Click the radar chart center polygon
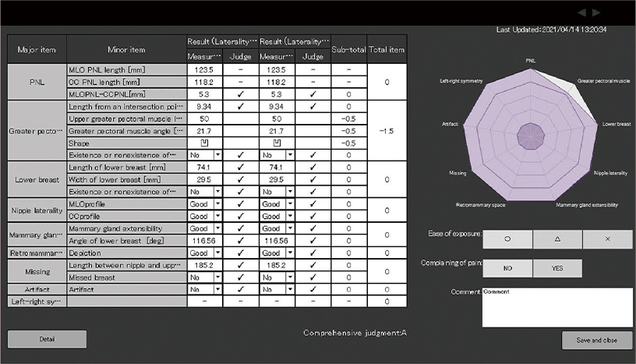 (x=531, y=136)
